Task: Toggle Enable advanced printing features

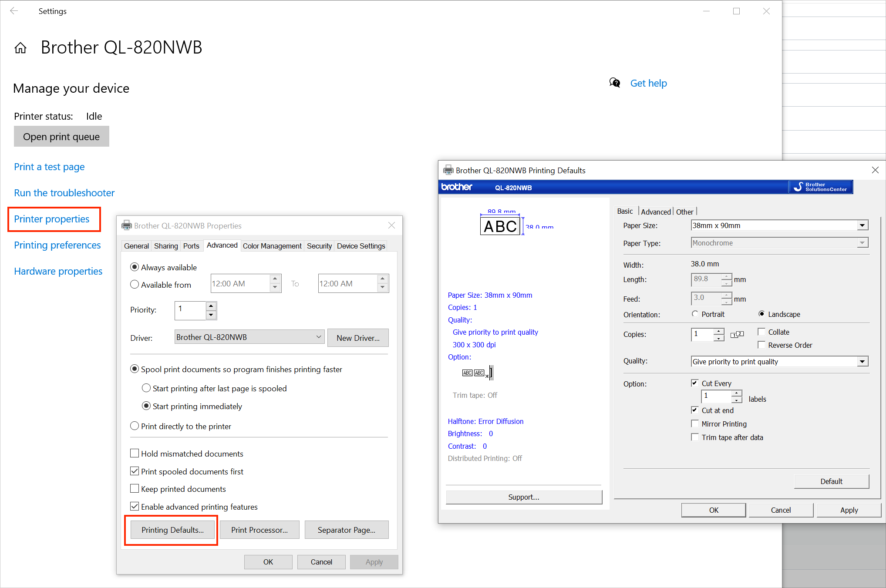Action: tap(135, 507)
